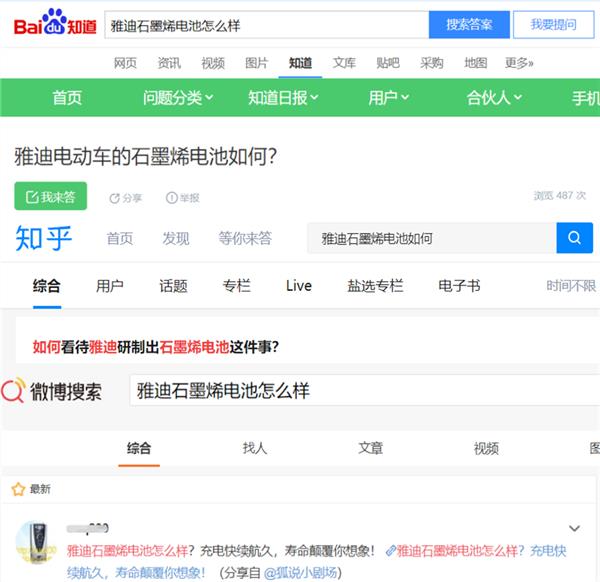This screenshot has height=582, width=600.
Task: Focus the Weibo search input box
Action: (x=365, y=390)
